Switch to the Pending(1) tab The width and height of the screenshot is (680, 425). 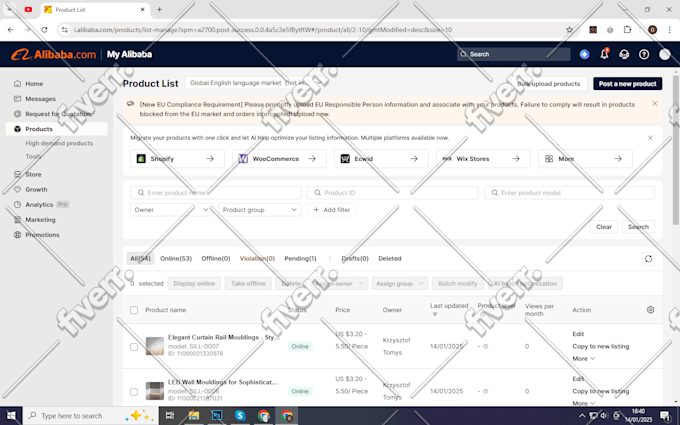click(300, 258)
